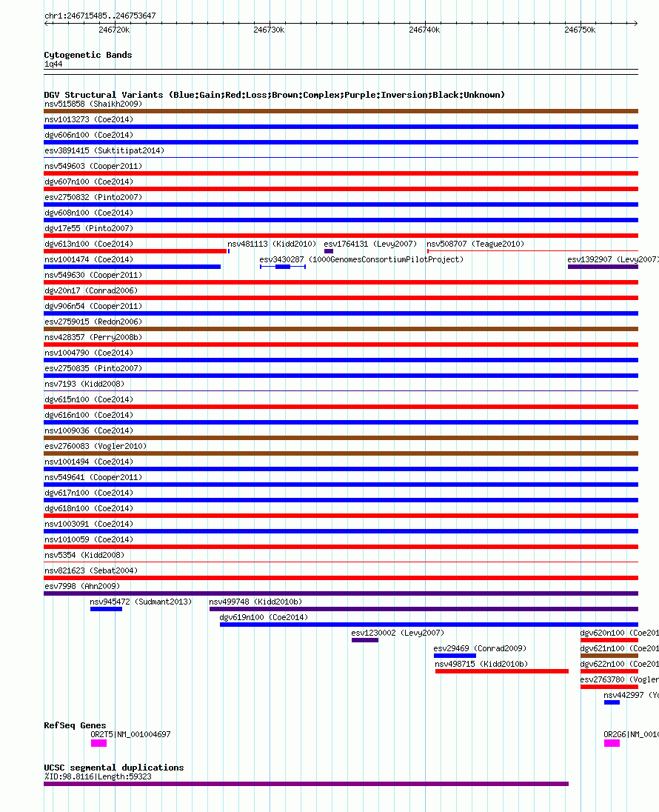Select the purple UCSC segmental duplication bar
The height and width of the screenshot is (812, 659).
[x=306, y=784]
